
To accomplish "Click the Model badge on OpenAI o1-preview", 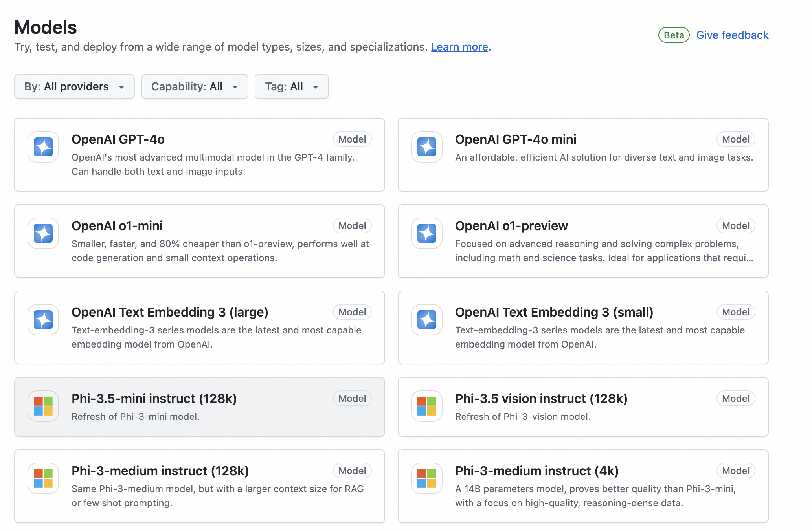I will click(735, 225).
